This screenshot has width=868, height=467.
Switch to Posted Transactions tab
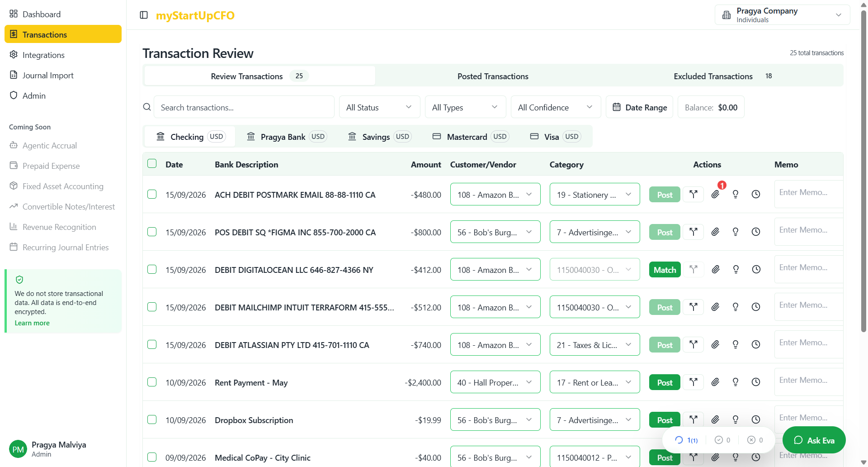pos(493,76)
